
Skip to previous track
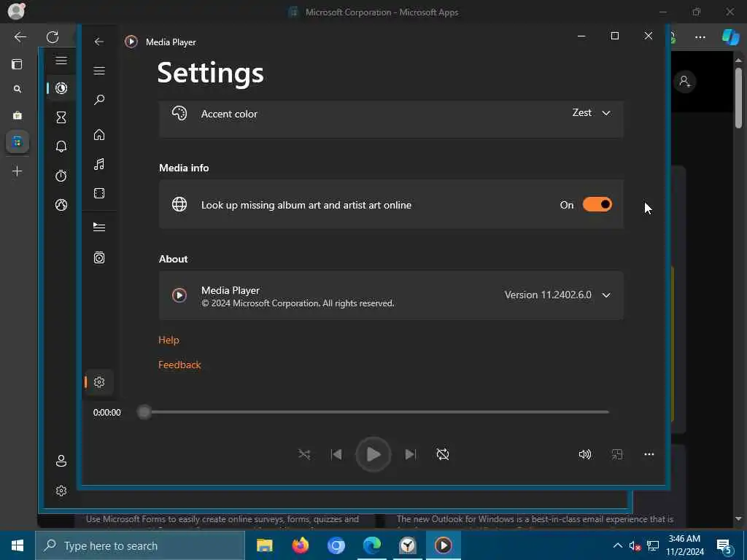point(336,454)
